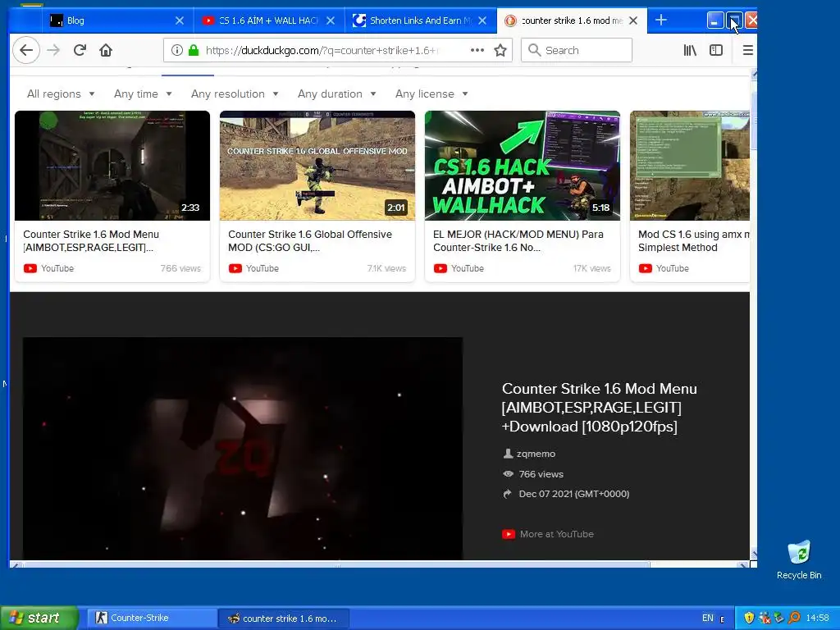This screenshot has height=630, width=840.
Task: Click YouTube icon under the 766 views card
Action: [x=30, y=268]
